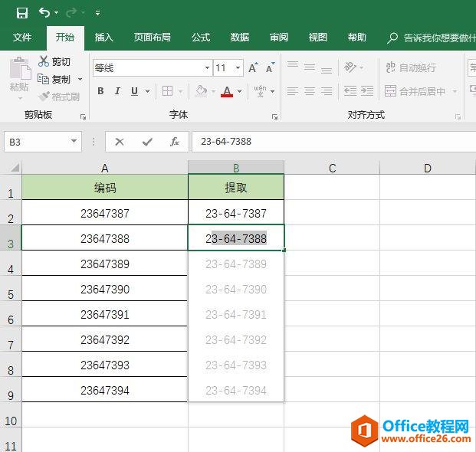Click the Borders icon

click(x=168, y=91)
